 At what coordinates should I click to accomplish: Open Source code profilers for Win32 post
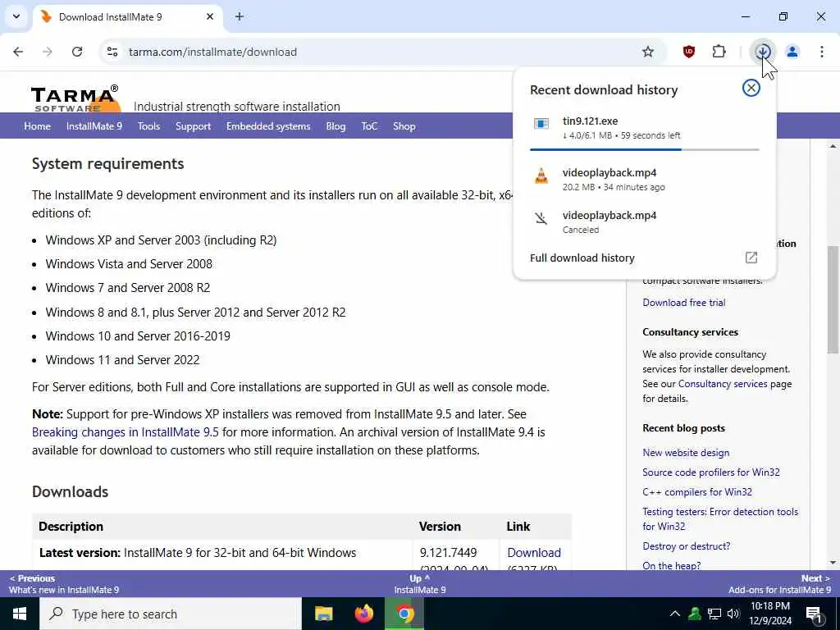[711, 472]
